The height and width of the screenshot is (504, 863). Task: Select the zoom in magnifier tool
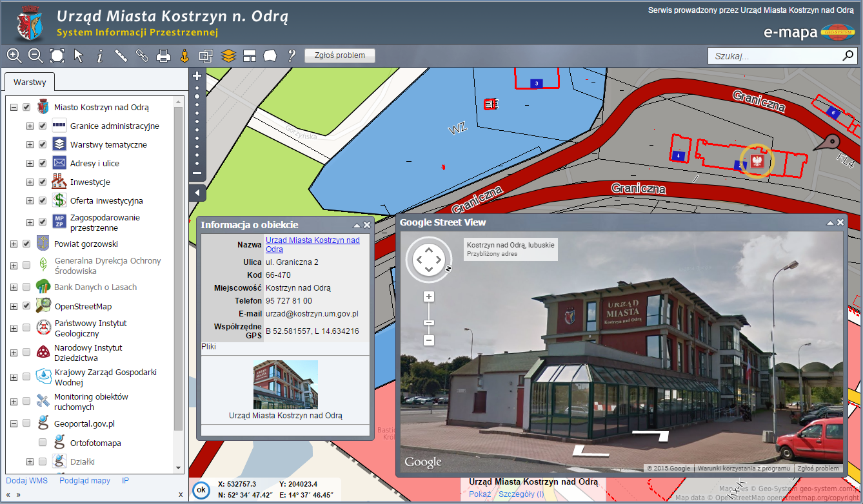[14, 55]
